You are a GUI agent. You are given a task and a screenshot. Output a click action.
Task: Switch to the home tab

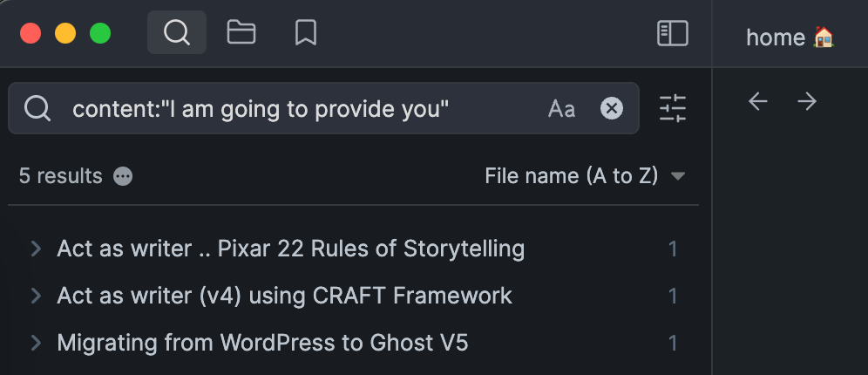790,37
